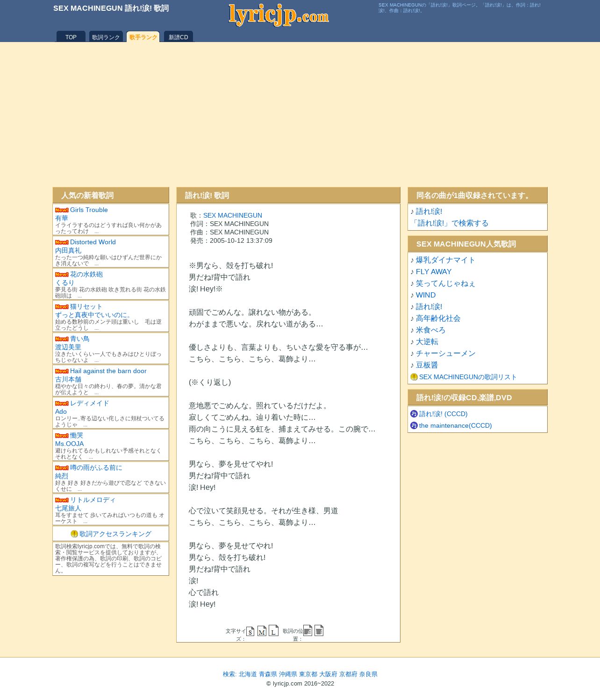The width and height of the screenshot is (600, 700).
Task: Open artist Ado link
Action: (x=61, y=411)
